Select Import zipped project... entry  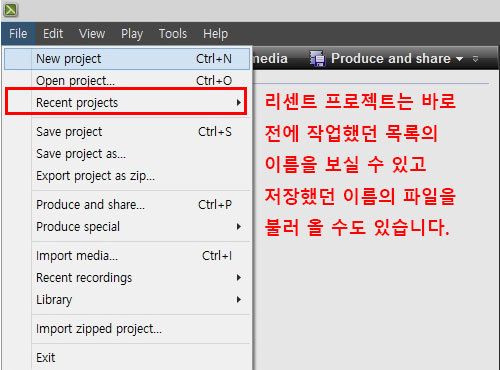click(x=127, y=329)
